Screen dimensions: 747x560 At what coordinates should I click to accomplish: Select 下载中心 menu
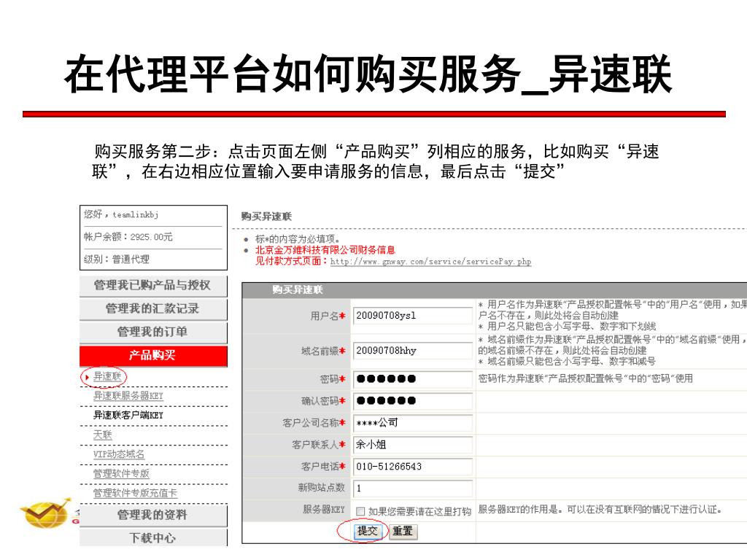pos(153,537)
